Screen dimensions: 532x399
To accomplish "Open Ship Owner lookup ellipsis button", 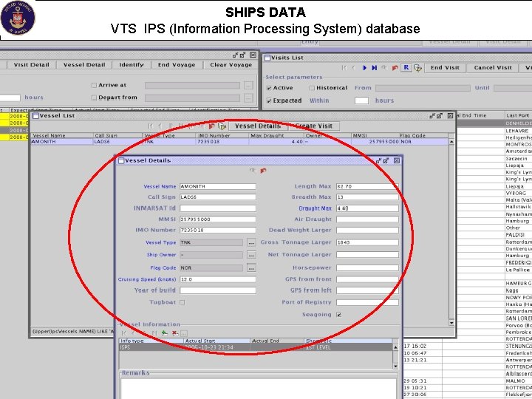I will tap(251, 255).
